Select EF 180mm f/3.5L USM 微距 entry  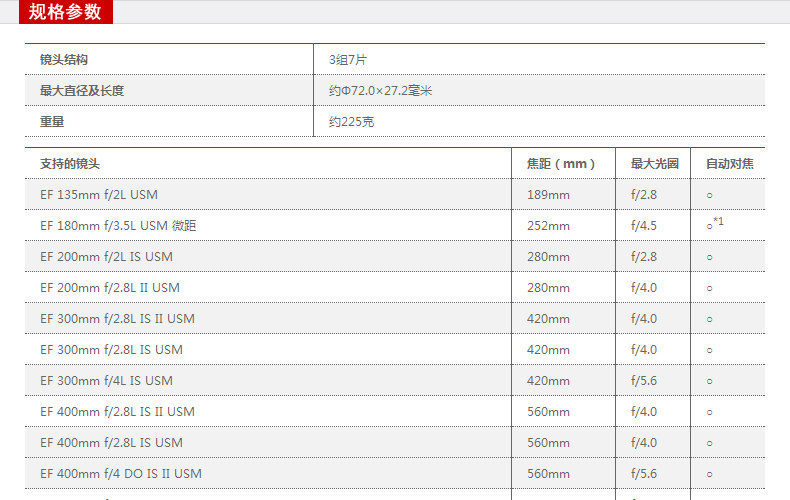(118, 225)
